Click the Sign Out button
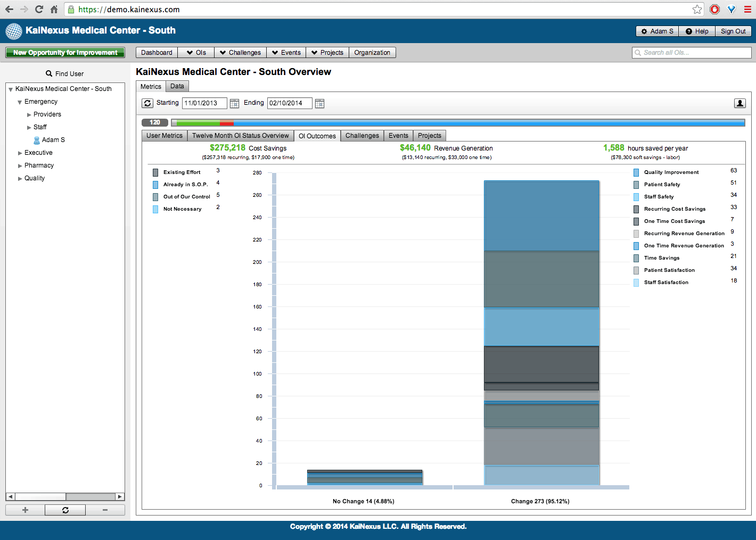This screenshot has height=540, width=756. (733, 31)
